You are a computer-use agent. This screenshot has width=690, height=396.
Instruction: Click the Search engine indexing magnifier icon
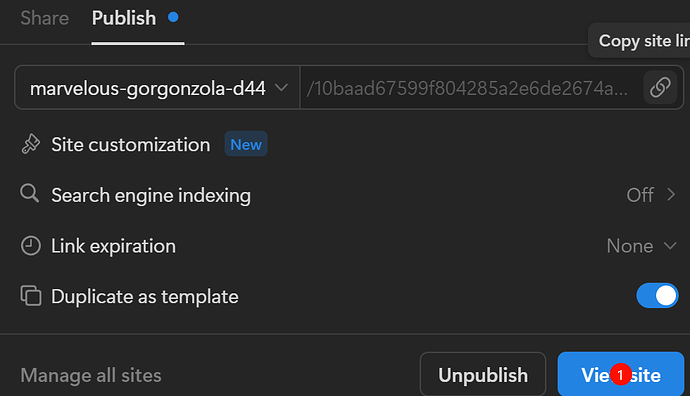pos(30,194)
